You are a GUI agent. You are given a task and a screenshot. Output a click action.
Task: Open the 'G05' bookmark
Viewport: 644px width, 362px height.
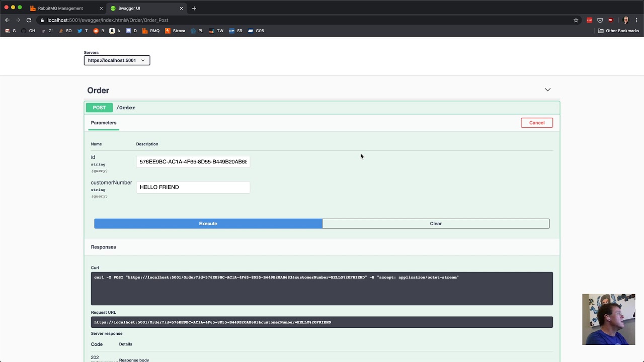(256, 31)
